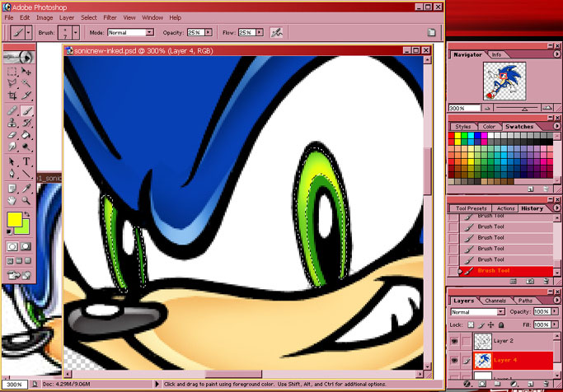Select the Hand tool
Screen dimensions: 563x392
click(12, 200)
